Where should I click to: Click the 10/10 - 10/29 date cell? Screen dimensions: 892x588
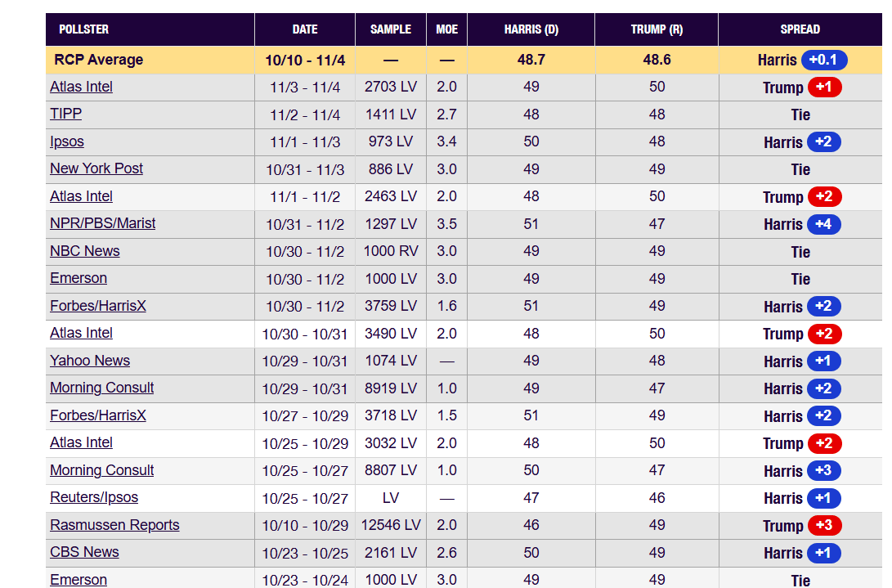click(305, 526)
